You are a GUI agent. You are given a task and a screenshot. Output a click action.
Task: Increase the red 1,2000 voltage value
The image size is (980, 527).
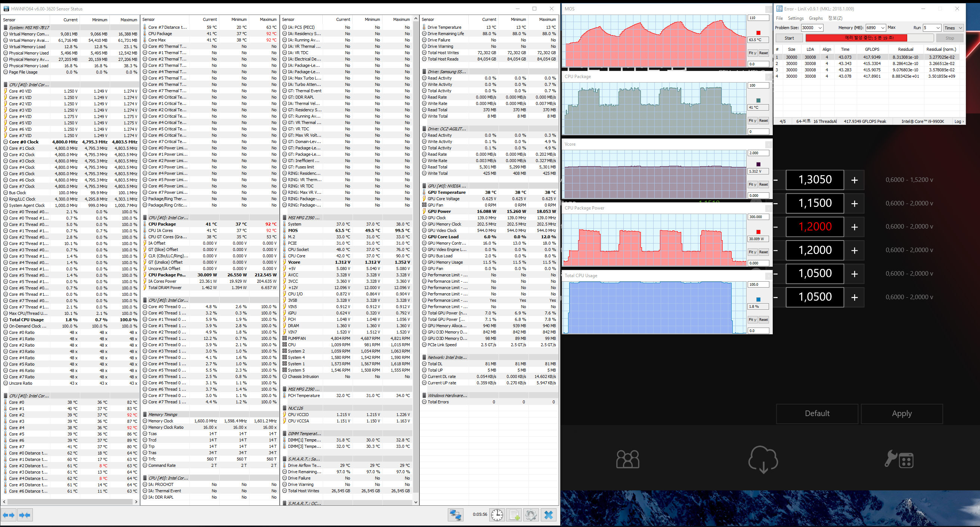(x=855, y=227)
